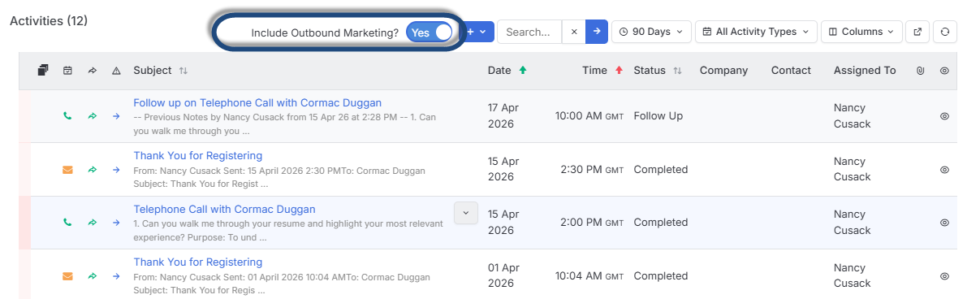980x299 pixels.
Task: Click phone icon on Telephone Call row
Action: pos(67,223)
